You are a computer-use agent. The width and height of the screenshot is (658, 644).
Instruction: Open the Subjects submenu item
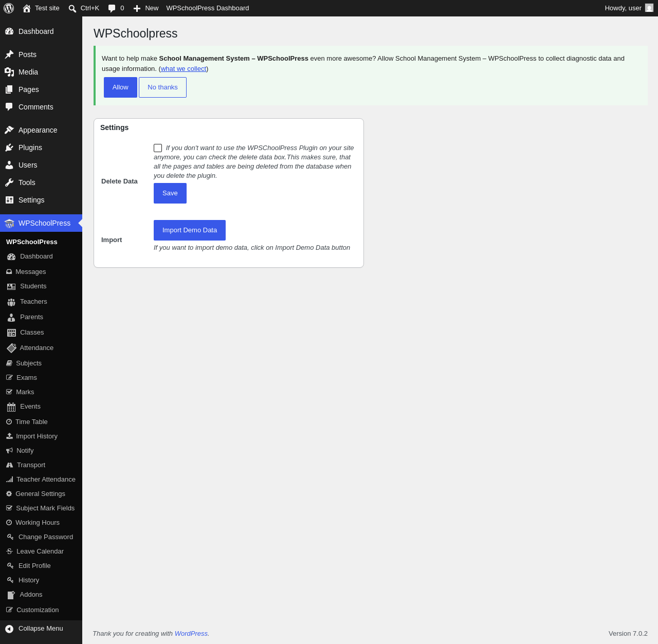click(41, 363)
